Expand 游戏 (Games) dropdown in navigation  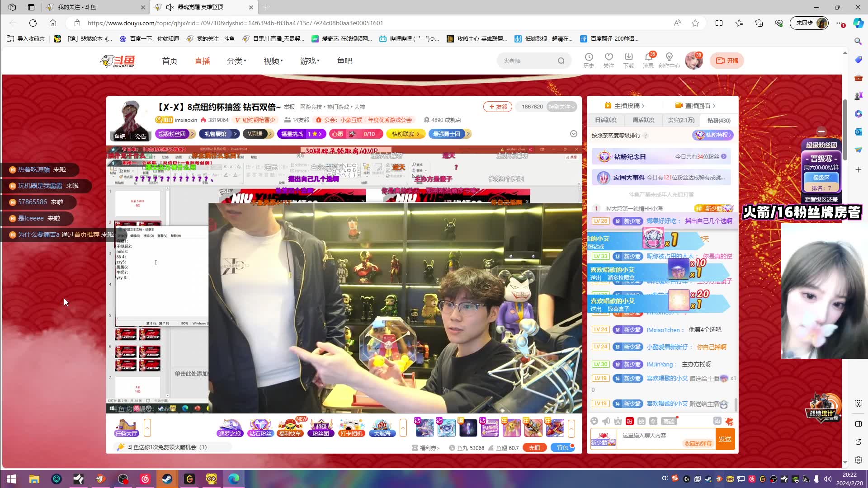click(308, 60)
